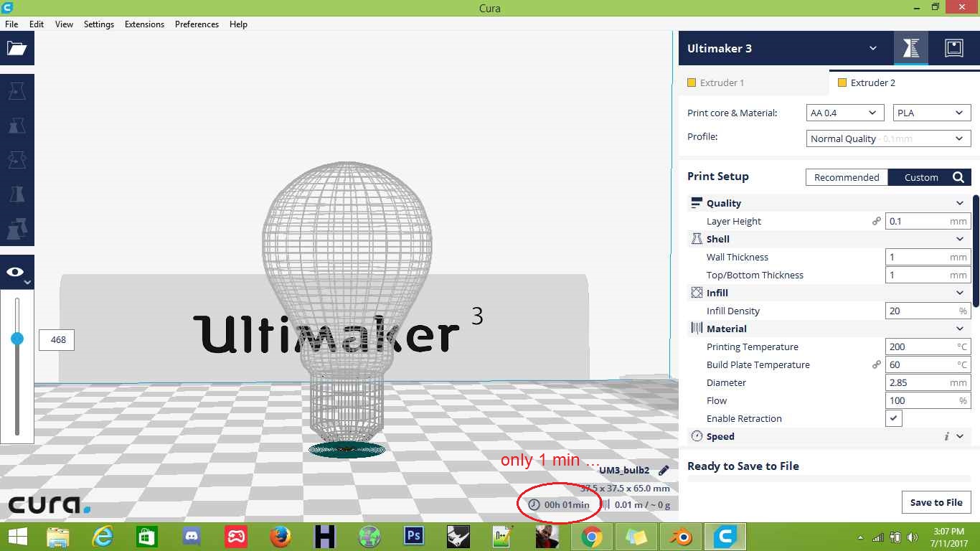Expand the Speed section chevron

(x=960, y=436)
